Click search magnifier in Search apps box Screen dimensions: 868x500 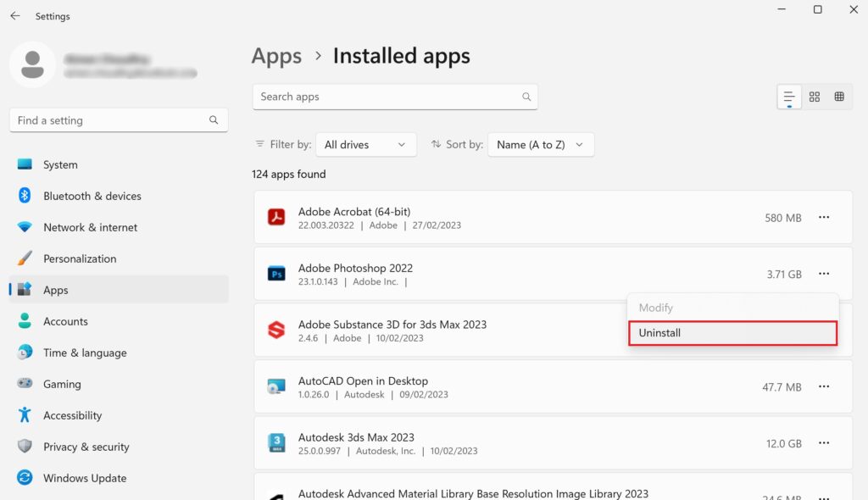pos(526,97)
